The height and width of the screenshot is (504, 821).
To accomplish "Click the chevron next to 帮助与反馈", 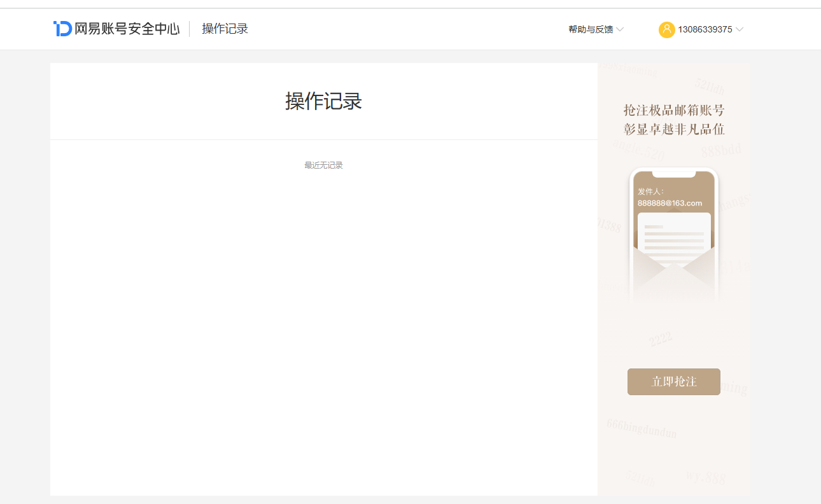I will pos(620,29).
